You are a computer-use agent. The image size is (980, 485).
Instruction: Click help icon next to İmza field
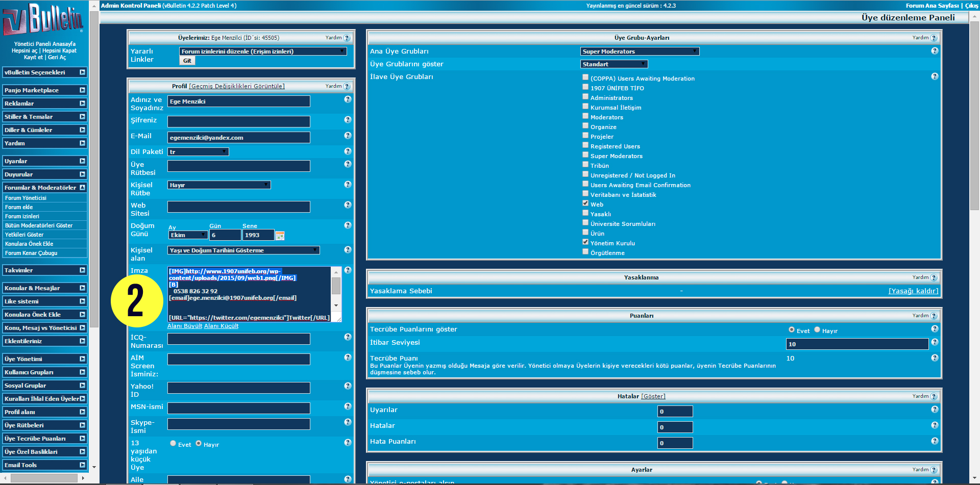pyautogui.click(x=348, y=270)
